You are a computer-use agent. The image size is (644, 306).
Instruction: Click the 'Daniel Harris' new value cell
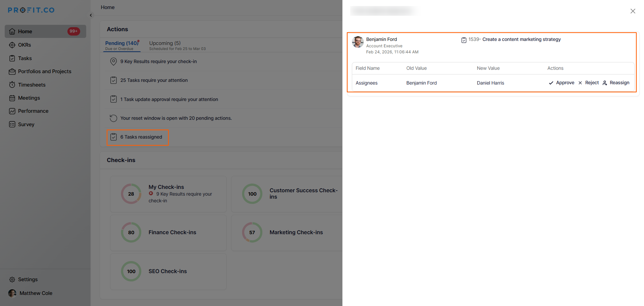pyautogui.click(x=490, y=83)
